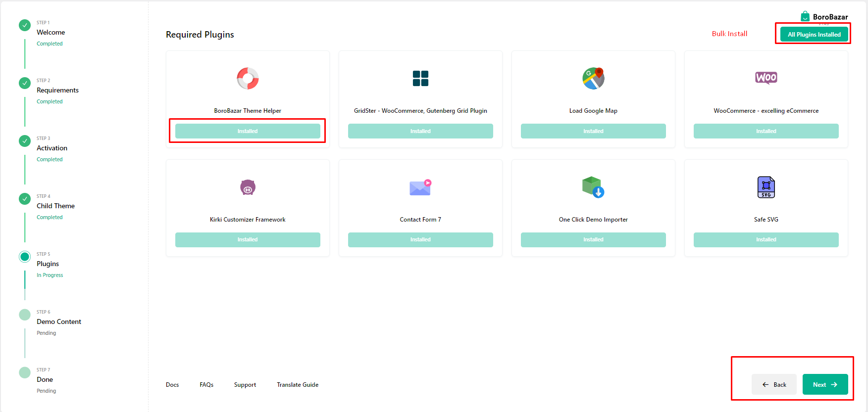
Task: Click Installed button under Safe SVG
Action: (766, 239)
